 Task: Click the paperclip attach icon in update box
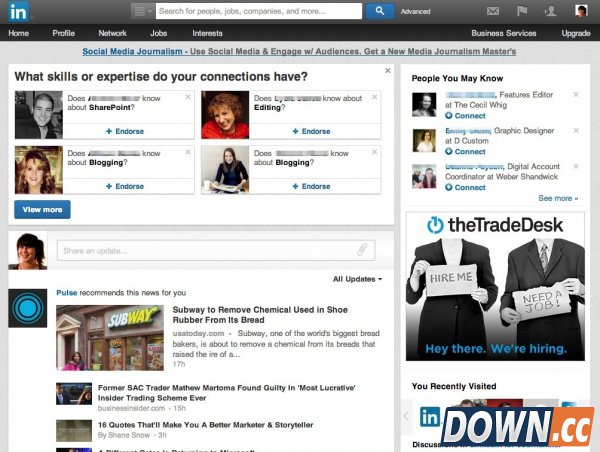coord(362,249)
